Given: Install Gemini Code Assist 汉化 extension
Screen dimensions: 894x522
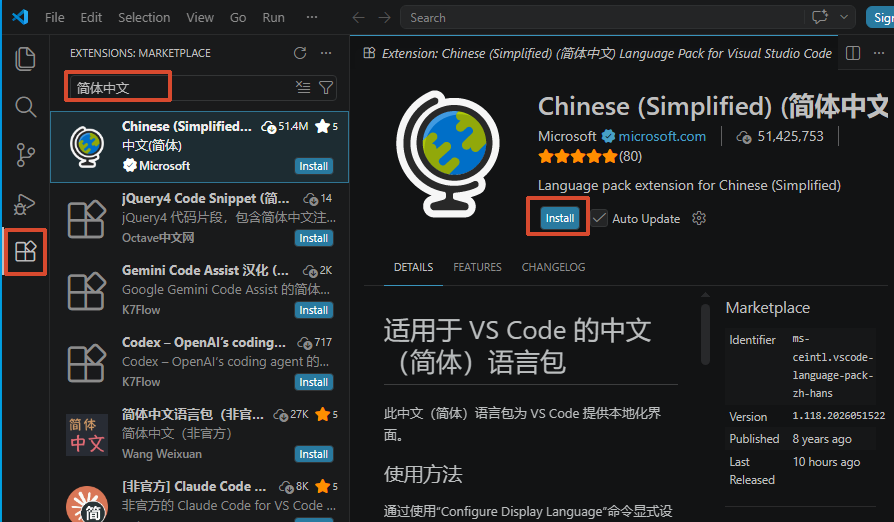Looking at the screenshot, I should 314,310.
